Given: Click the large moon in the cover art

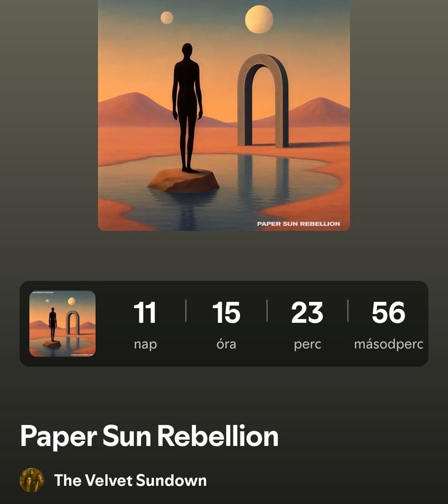Looking at the screenshot, I should tap(259, 19).
